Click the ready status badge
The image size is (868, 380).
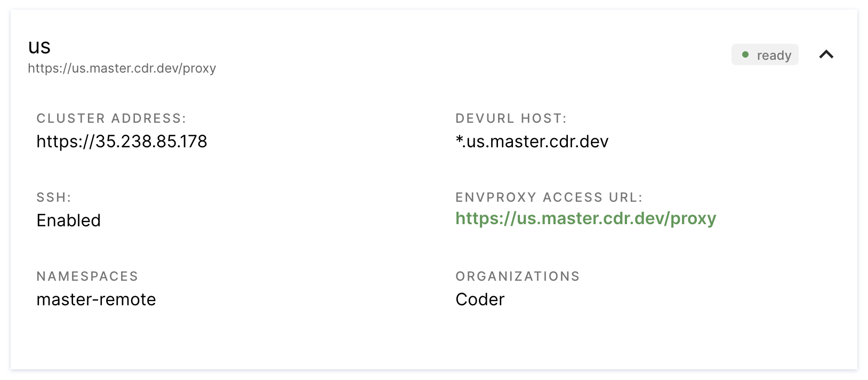[x=765, y=54]
